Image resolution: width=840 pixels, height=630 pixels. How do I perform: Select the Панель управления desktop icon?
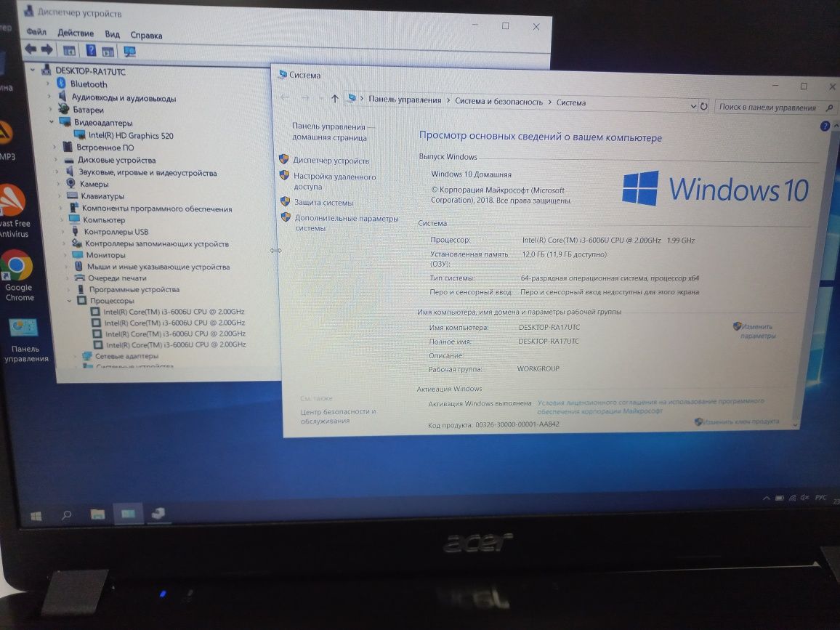(24, 340)
